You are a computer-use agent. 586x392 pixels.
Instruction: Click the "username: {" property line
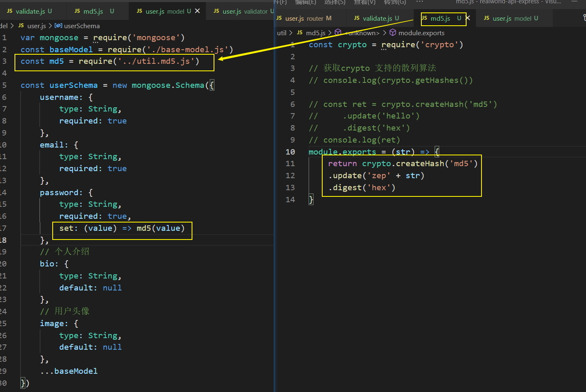coord(66,97)
